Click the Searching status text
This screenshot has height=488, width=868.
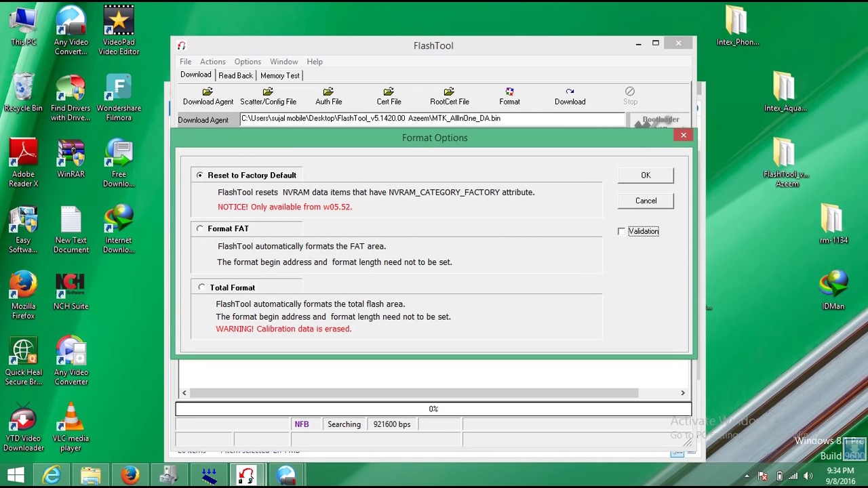coord(344,424)
